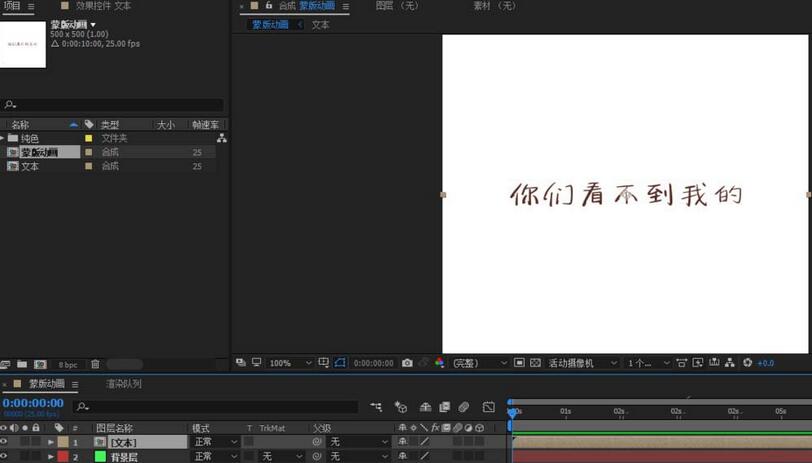The height and width of the screenshot is (463, 812).
Task: Open the 活动摄像机 camera view dropdown
Action: (x=582, y=363)
